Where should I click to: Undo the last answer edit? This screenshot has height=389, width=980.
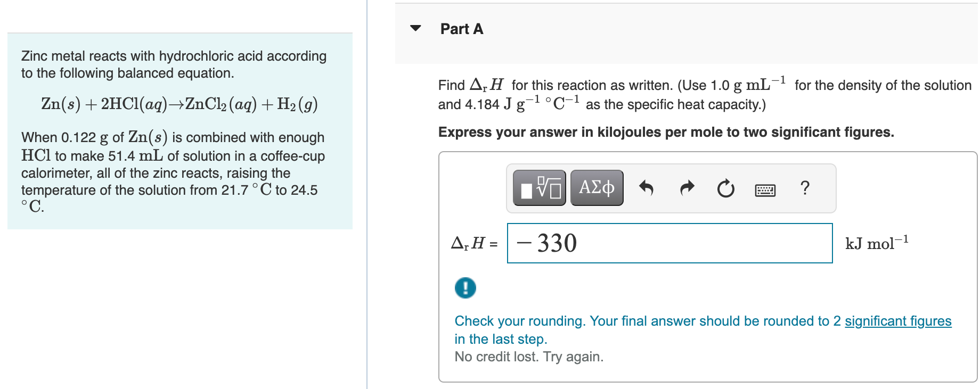click(x=646, y=187)
